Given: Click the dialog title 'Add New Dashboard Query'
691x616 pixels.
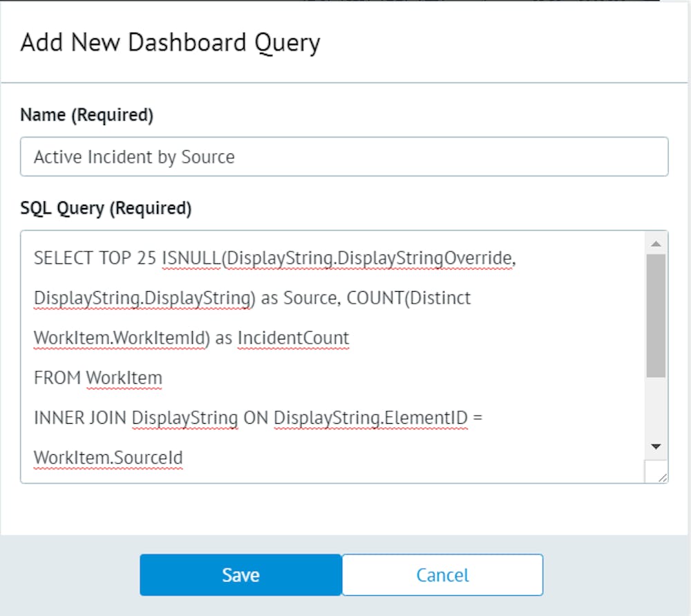Looking at the screenshot, I should 169,42.
